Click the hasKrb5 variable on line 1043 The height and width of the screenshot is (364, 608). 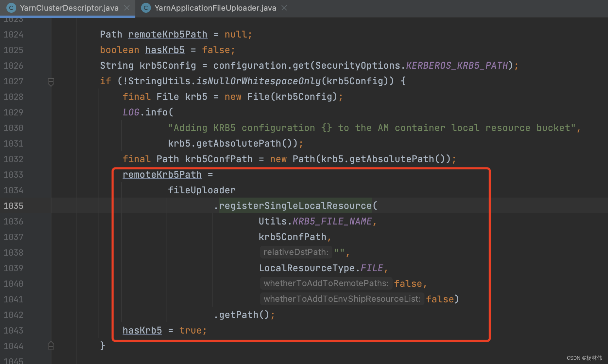[x=142, y=330]
